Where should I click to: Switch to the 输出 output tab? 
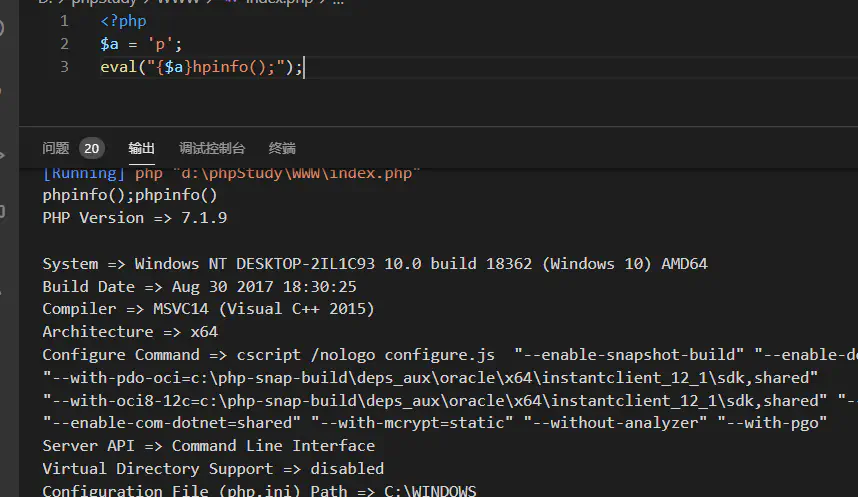click(141, 148)
